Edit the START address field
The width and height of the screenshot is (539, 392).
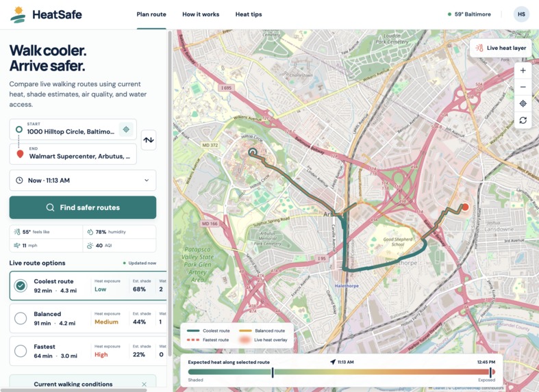(x=73, y=129)
